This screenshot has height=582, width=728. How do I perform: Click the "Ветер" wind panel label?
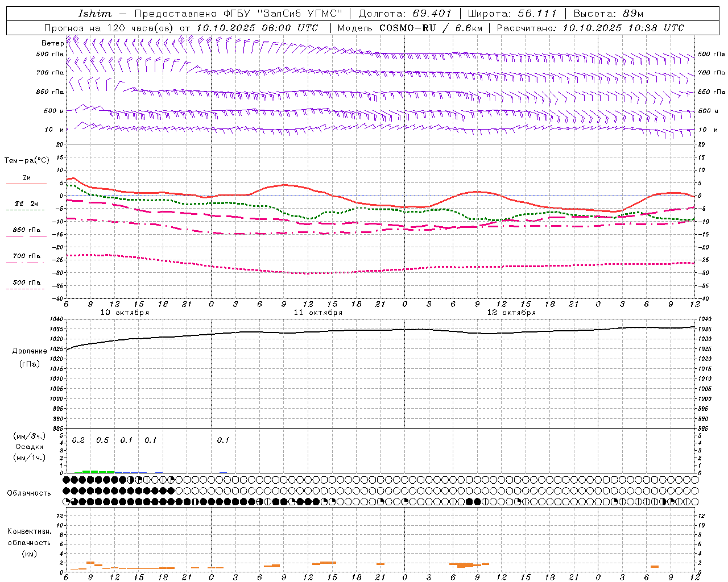(x=52, y=43)
